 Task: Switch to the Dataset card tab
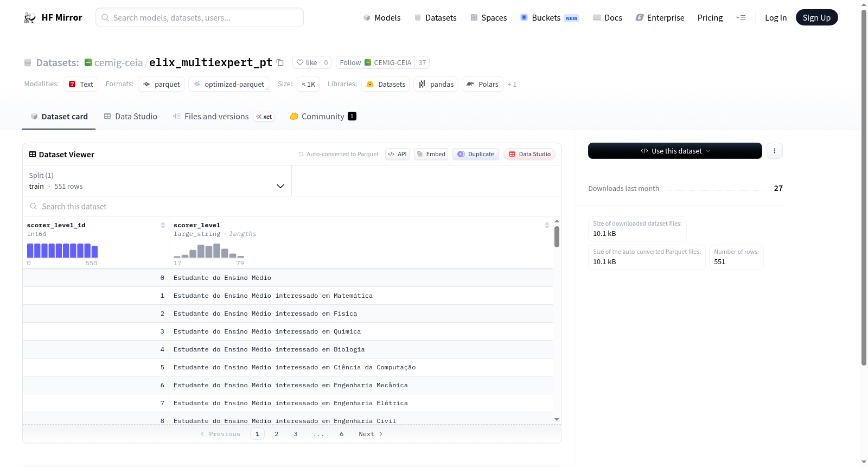(x=59, y=117)
